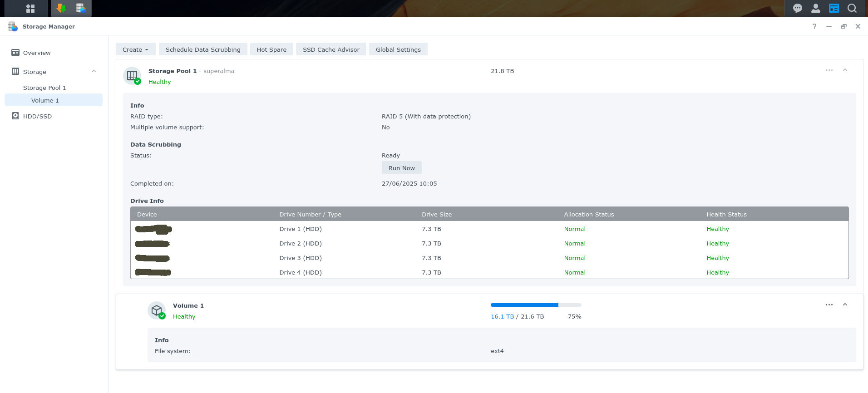Open Volume 1 more options menu

coord(829,305)
